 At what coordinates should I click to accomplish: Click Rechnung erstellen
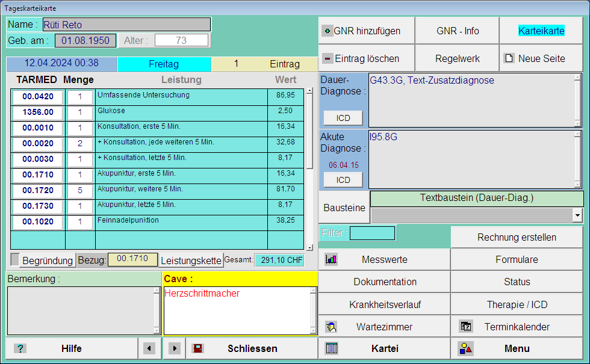tap(517, 237)
